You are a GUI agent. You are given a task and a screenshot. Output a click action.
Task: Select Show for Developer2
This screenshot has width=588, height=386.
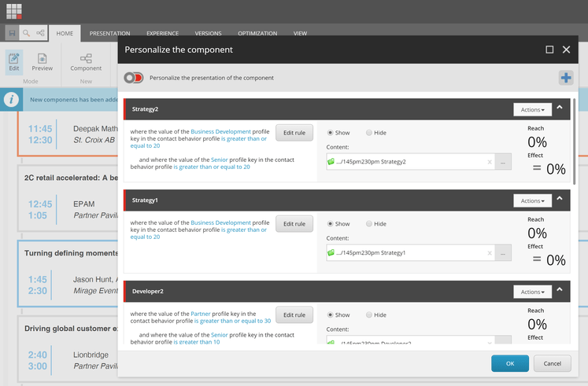tap(330, 315)
